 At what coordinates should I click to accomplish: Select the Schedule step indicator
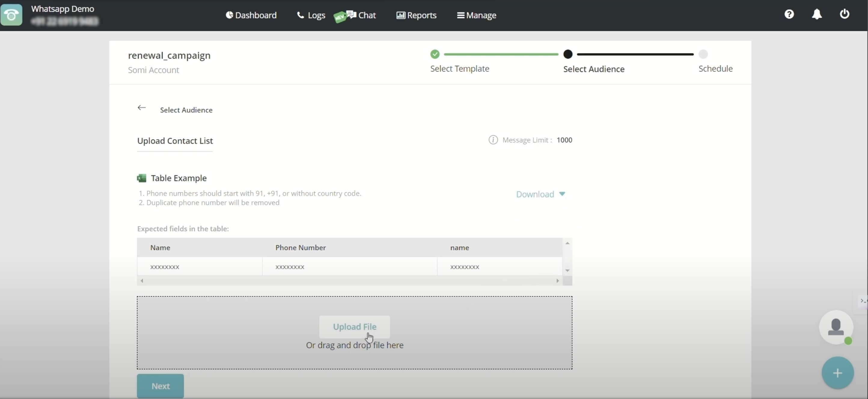704,54
